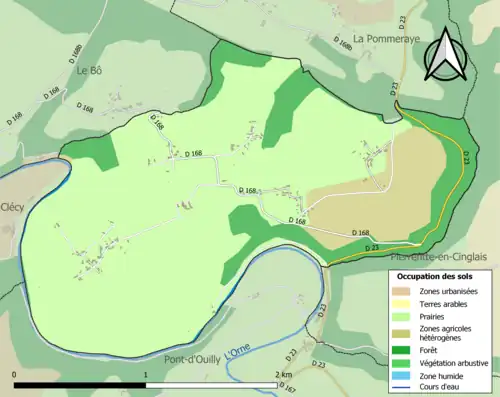Click the 'D 168b' label near La Pommeraye
Screen dimensions: 500x397
point(343,44)
